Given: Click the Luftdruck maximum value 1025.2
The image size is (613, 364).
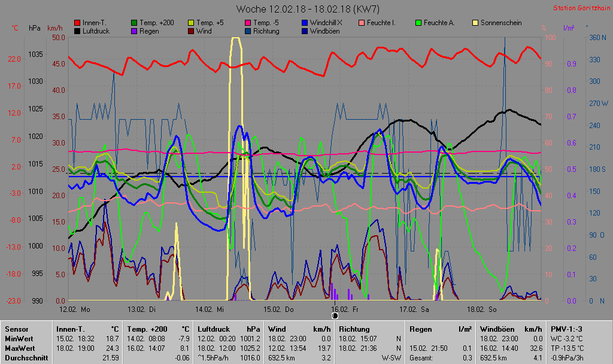Looking at the screenshot, I should point(250,348).
